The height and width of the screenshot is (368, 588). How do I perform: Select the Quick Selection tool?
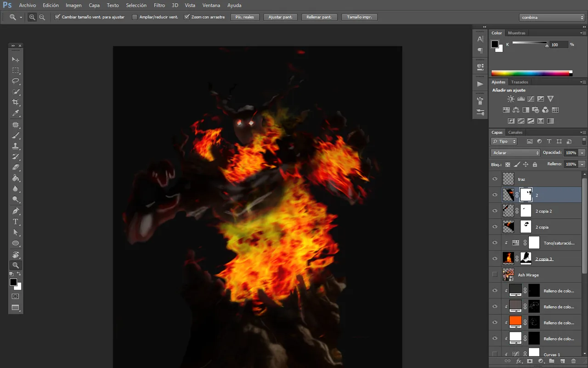[x=16, y=92]
